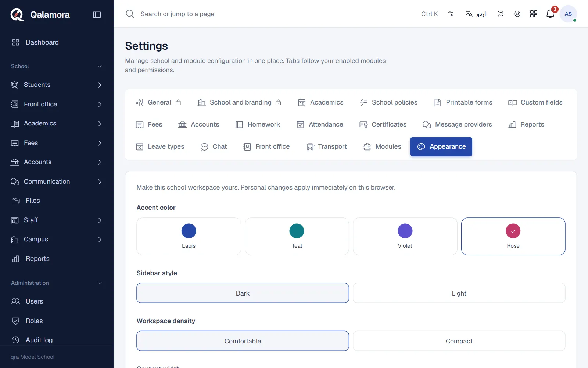The height and width of the screenshot is (368, 588).
Task: Open the School and branding tab
Action: [240, 102]
